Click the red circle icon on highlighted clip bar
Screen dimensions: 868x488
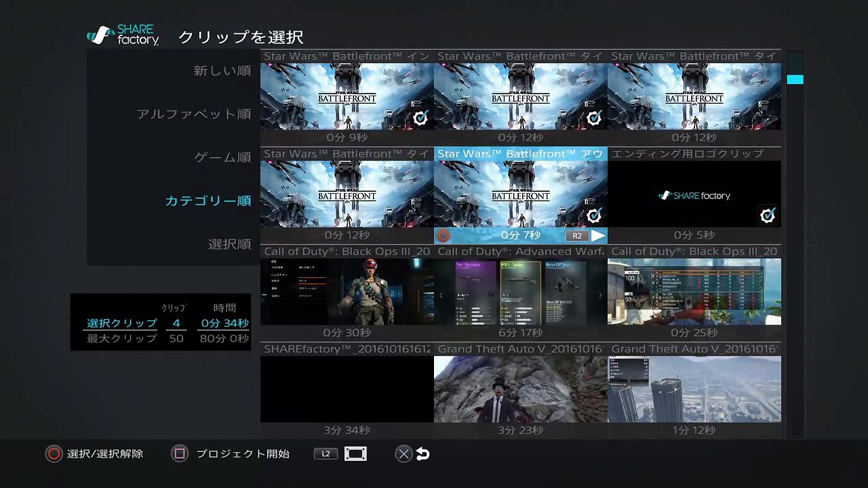pyautogui.click(x=443, y=236)
